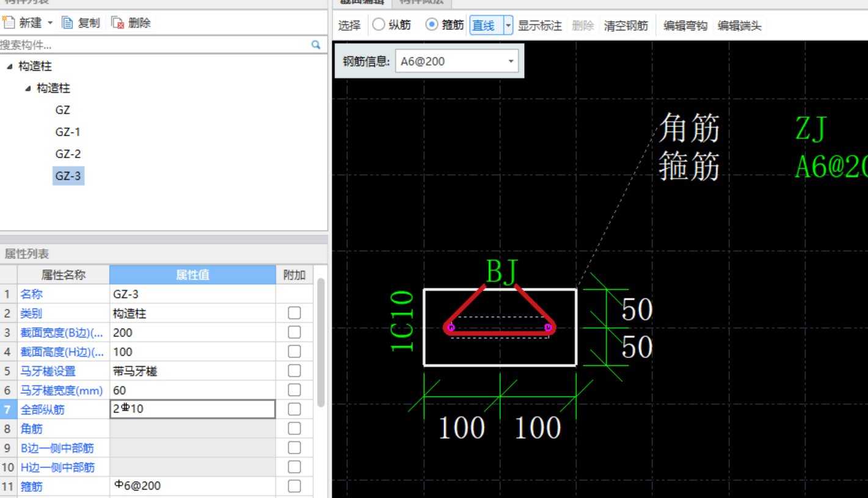Screen dimensions: 868x498
Task: Switch to the 截面编辑 tab
Action: click(362, 2)
